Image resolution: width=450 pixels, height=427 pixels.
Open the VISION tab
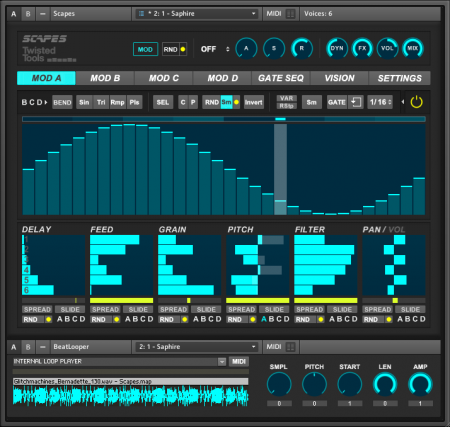339,78
